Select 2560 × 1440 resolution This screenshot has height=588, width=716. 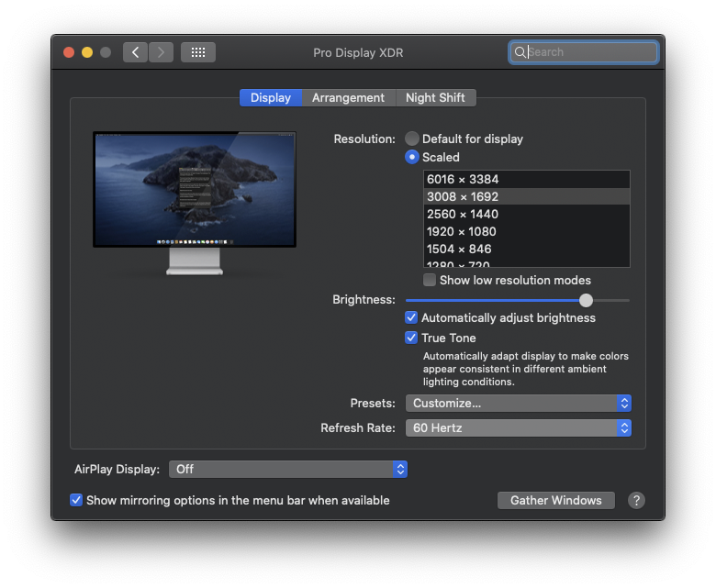(527, 214)
